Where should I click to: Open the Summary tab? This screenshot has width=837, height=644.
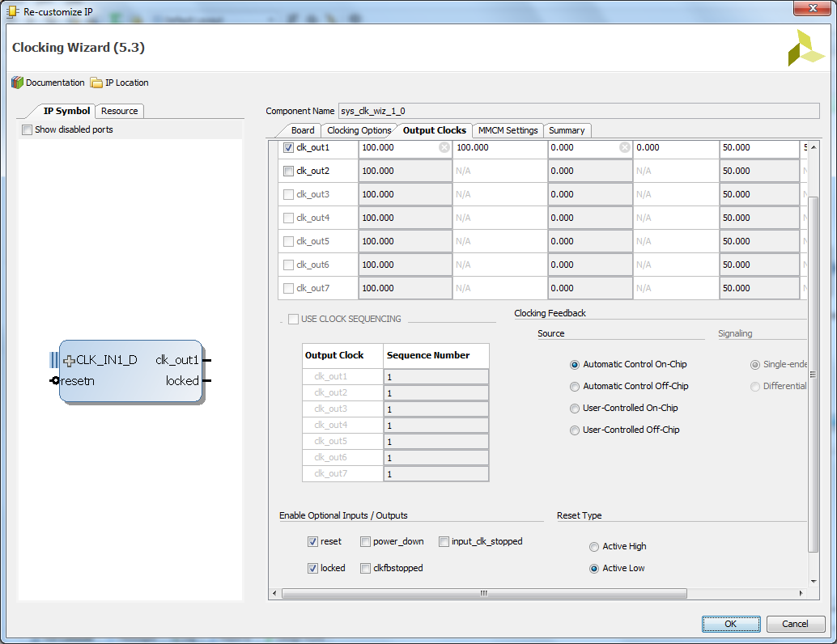tap(567, 130)
